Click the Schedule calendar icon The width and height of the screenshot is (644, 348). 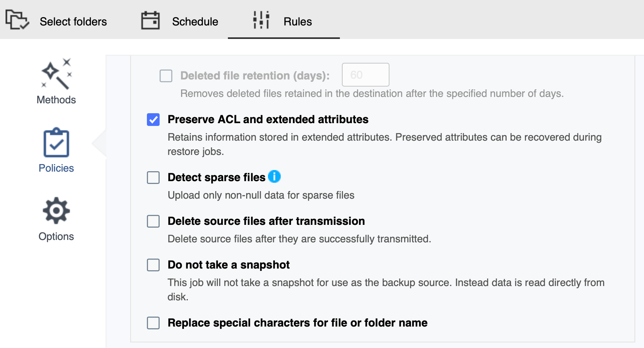[150, 20]
